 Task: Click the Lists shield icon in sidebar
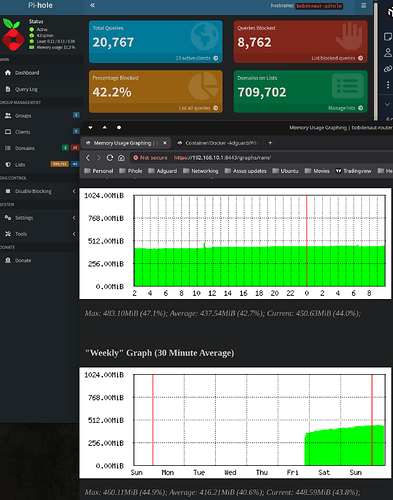8,164
